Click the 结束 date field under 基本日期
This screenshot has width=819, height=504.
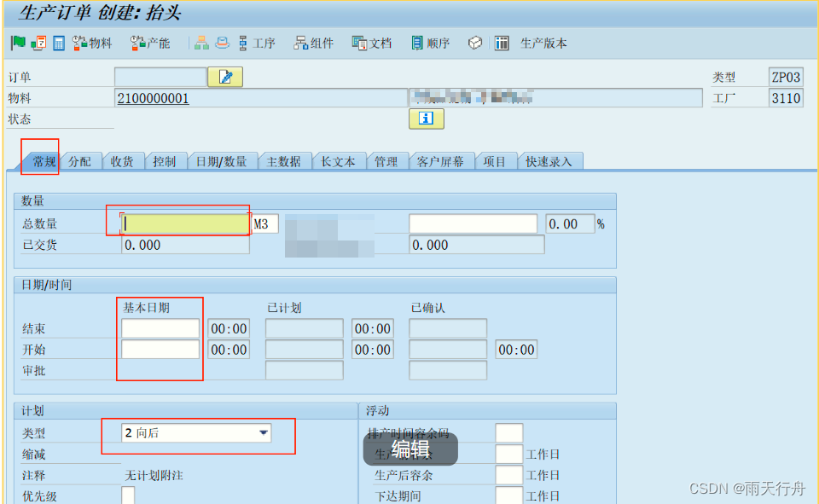[x=160, y=327]
